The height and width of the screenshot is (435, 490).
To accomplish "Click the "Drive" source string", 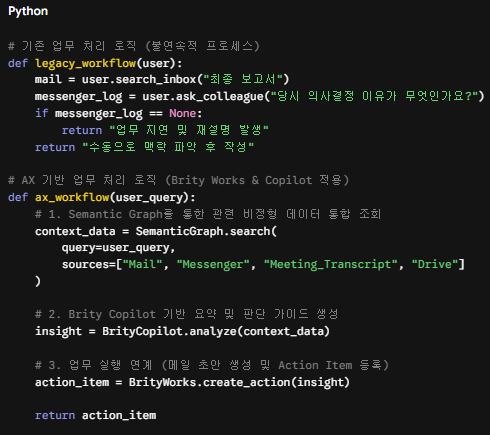I will (x=435, y=265).
